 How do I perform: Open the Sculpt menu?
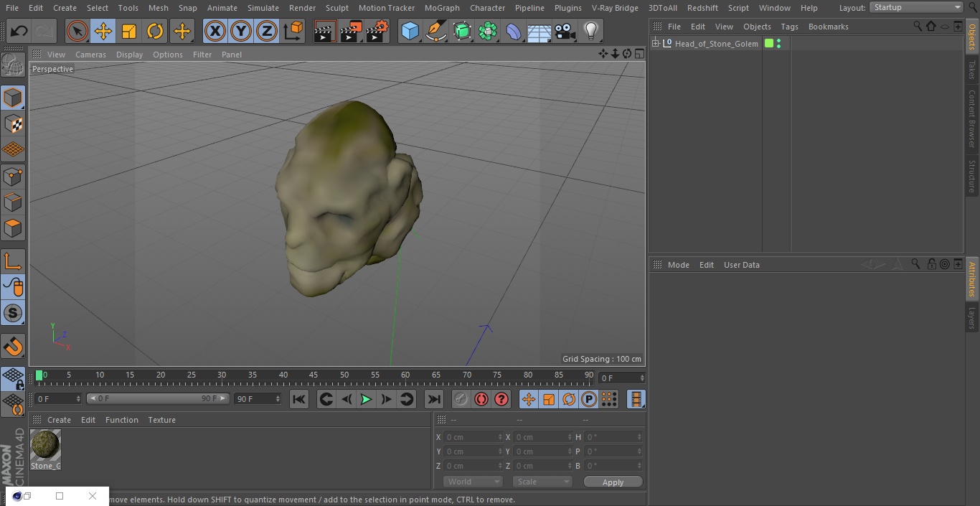coord(336,8)
